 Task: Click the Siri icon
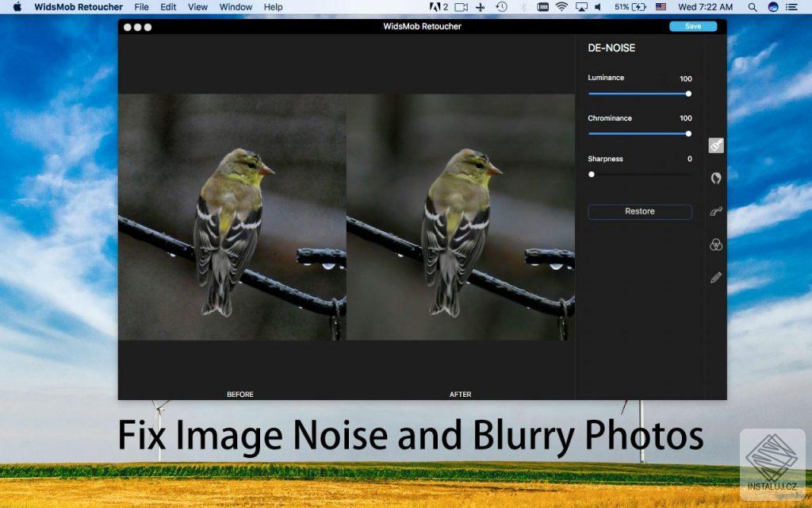pyautogui.click(x=773, y=6)
